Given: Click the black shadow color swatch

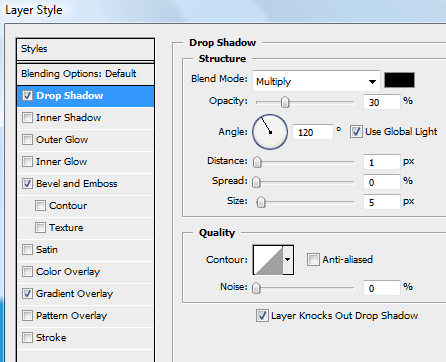Looking at the screenshot, I should click(x=399, y=80).
